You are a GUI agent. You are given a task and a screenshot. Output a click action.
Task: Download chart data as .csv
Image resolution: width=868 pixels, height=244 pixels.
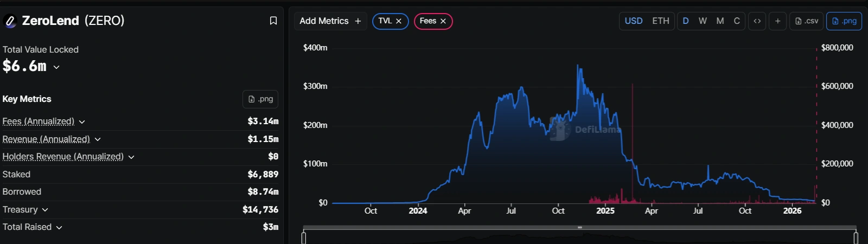(806, 21)
